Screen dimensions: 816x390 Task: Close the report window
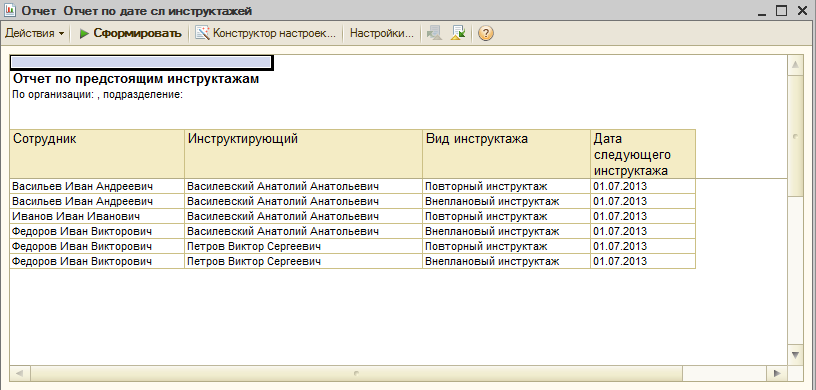coord(802,10)
